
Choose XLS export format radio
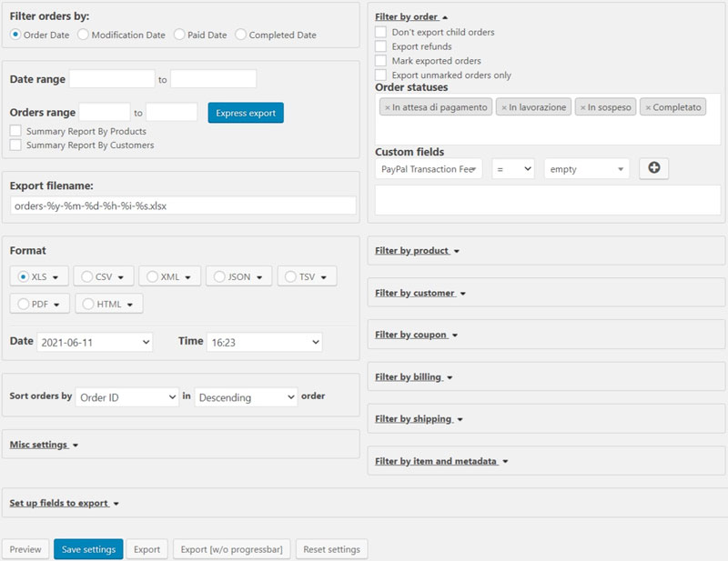(x=24, y=276)
